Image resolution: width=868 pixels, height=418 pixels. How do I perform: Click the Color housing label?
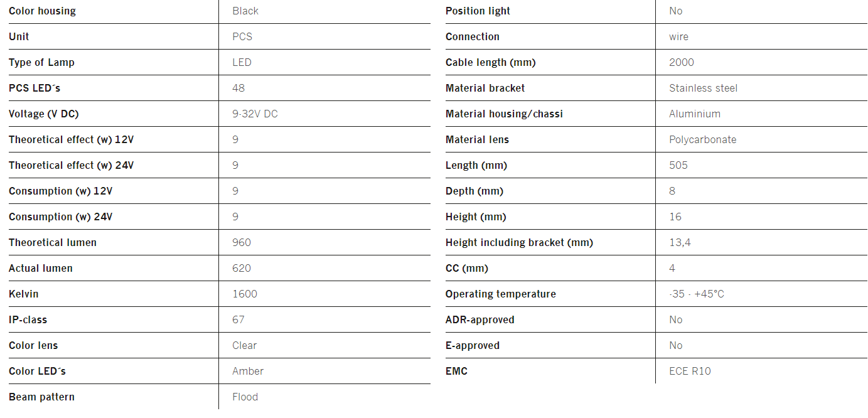tap(42, 11)
